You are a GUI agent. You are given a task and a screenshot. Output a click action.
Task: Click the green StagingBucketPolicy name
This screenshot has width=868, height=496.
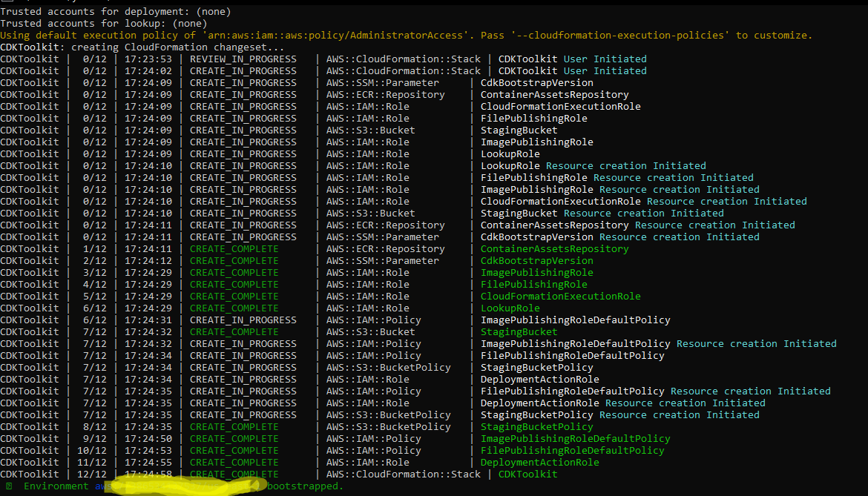[x=537, y=427]
